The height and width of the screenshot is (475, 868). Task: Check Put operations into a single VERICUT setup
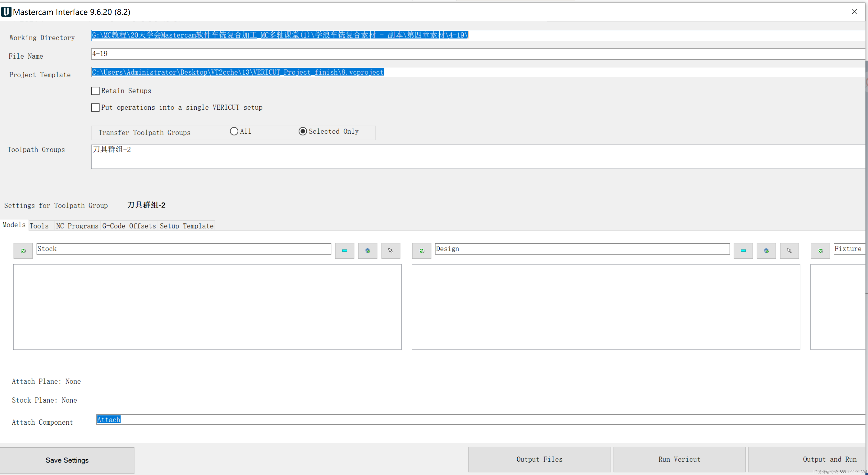point(95,107)
